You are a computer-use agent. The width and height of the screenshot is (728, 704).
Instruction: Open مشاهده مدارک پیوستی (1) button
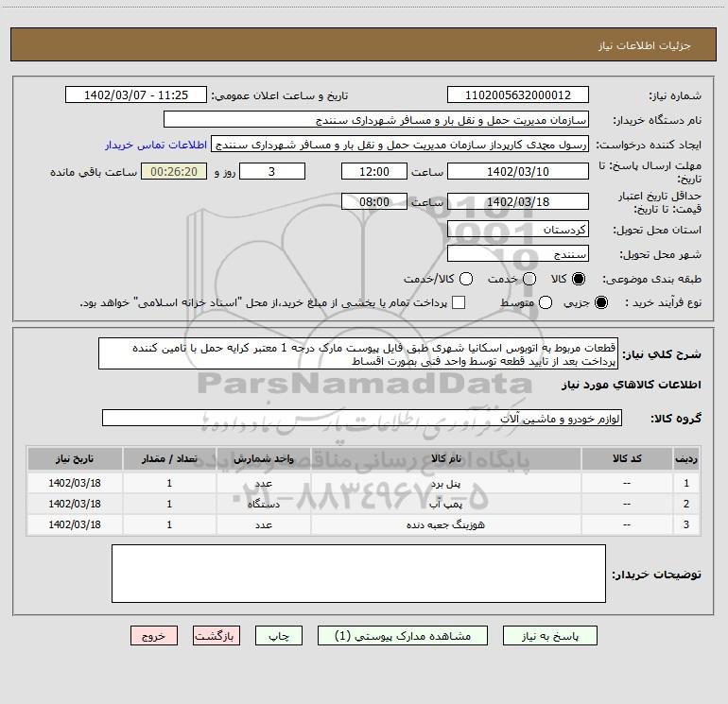click(393, 637)
